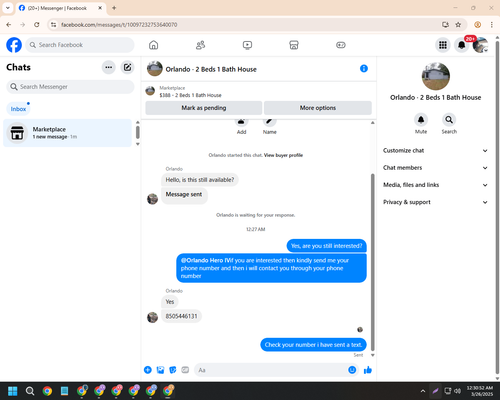500x400 pixels.
Task: Click the Name edit pencil icon
Action: point(269,122)
